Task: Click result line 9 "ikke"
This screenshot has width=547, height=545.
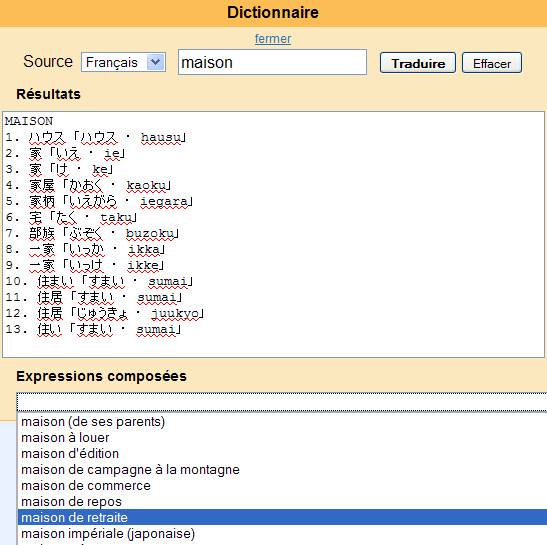Action: (x=85, y=266)
